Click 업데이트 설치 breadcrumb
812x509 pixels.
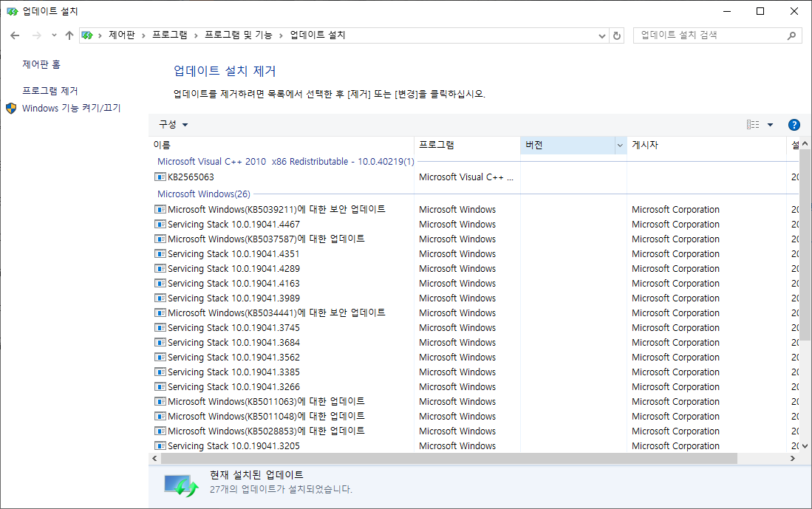tap(318, 35)
